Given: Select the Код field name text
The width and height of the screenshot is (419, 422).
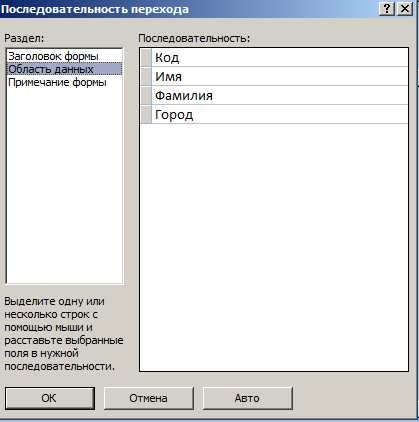Looking at the screenshot, I should click(167, 58).
